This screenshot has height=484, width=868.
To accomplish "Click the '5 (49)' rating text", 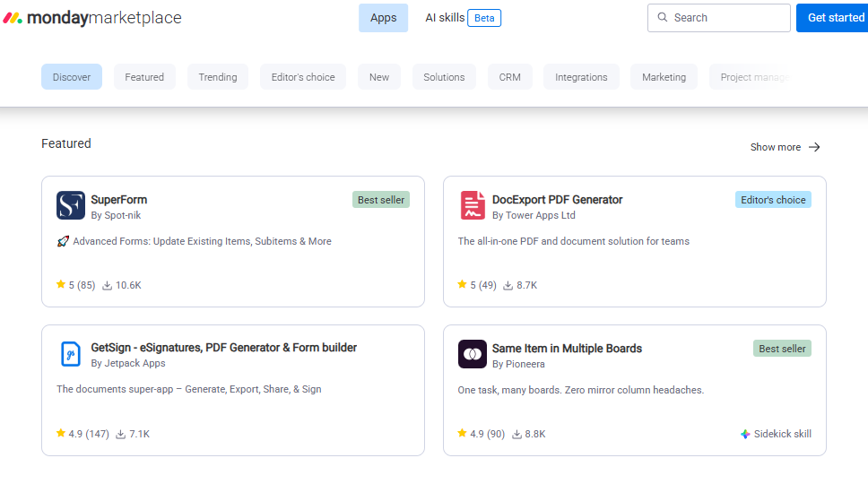I will [483, 285].
